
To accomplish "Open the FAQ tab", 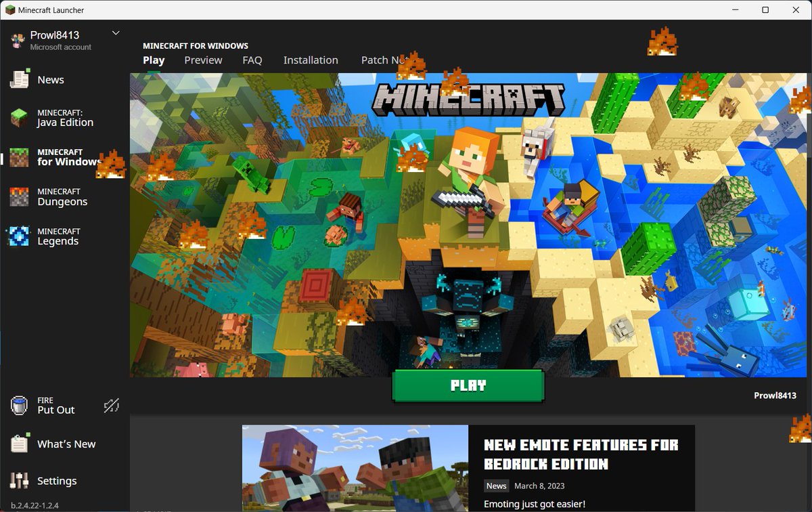I will [x=252, y=60].
